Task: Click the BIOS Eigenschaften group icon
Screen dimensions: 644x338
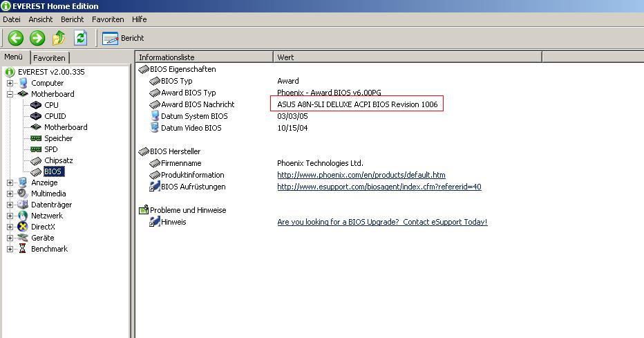Action: click(144, 69)
